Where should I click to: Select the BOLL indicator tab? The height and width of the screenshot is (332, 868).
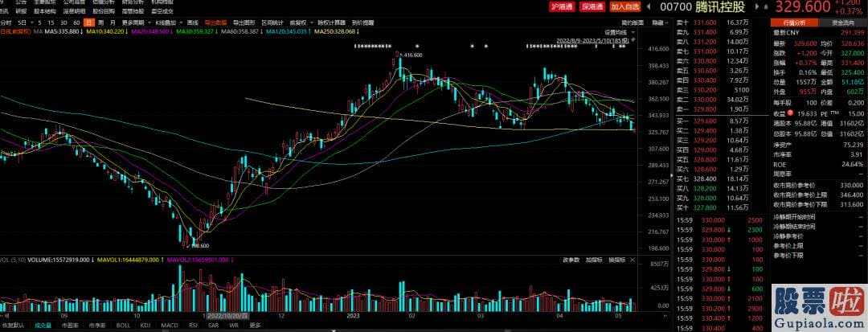point(122,326)
